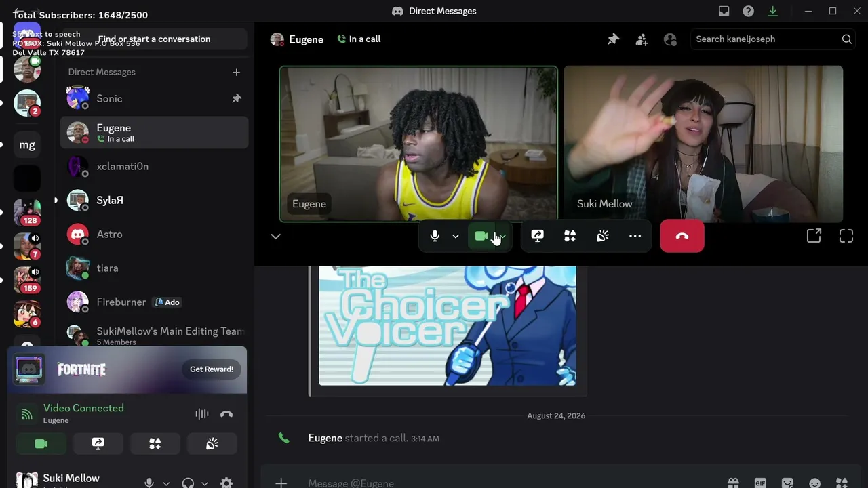Open the sticker picker

(x=787, y=483)
